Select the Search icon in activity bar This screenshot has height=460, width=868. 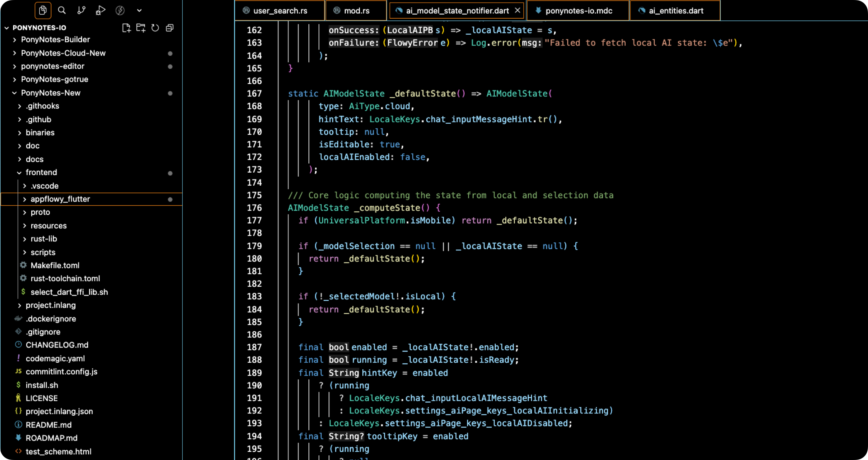62,10
